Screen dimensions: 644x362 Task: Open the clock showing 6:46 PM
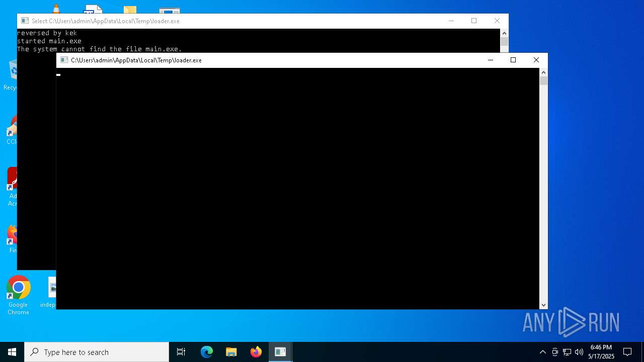(601, 352)
